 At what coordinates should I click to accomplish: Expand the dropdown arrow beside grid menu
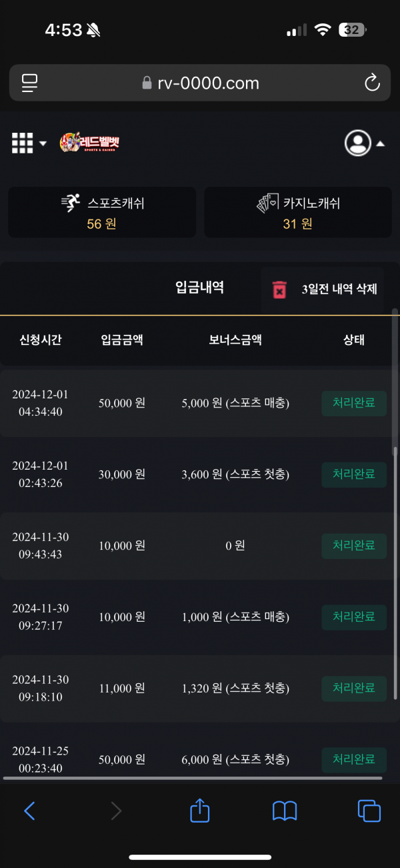(43, 143)
